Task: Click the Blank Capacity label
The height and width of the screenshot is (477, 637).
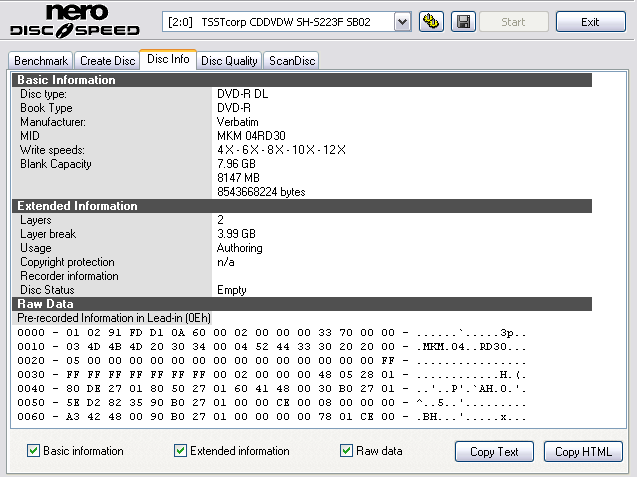Action: point(56,164)
